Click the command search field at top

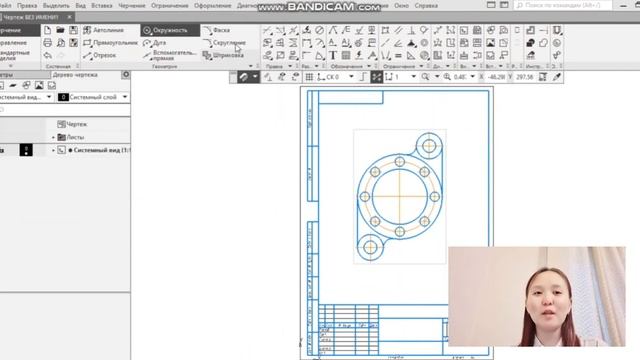563,5
